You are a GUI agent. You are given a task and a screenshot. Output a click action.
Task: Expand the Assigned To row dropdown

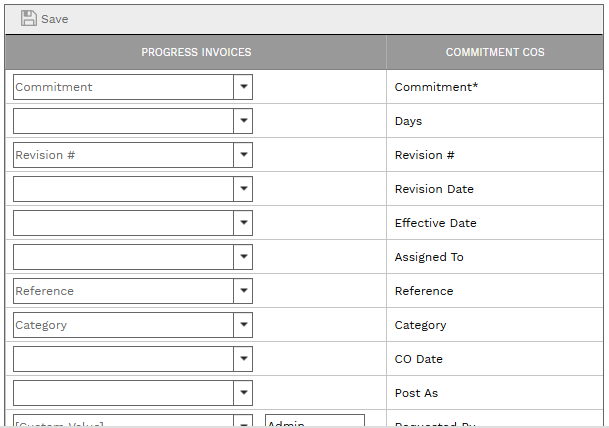pos(243,257)
